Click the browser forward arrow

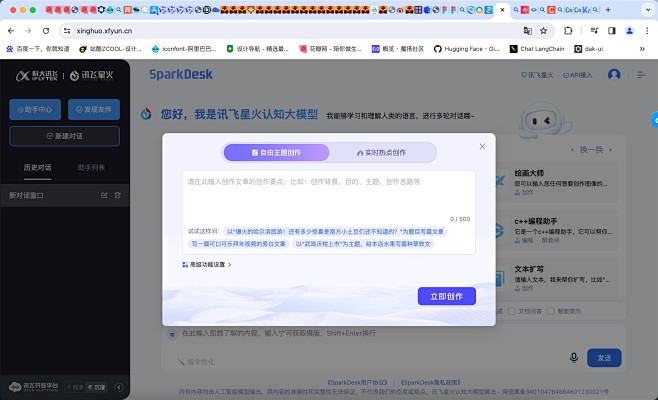28,31
